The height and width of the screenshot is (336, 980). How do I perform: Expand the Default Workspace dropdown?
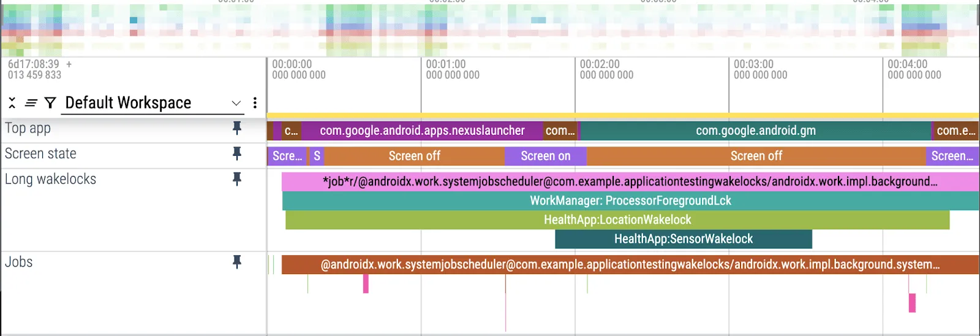[x=236, y=103]
